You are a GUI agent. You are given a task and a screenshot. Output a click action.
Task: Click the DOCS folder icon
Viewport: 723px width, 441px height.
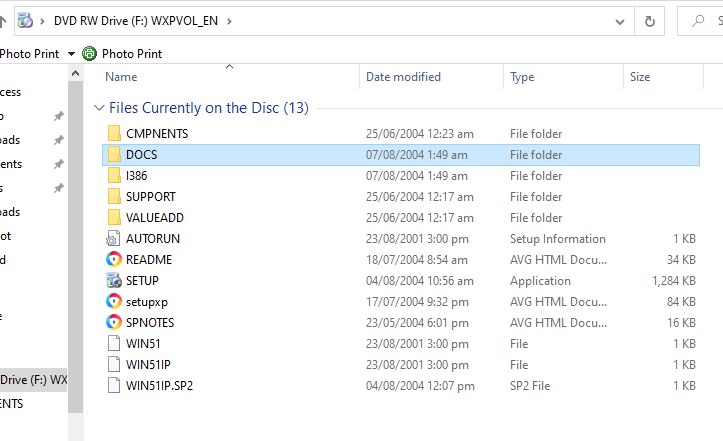114,155
